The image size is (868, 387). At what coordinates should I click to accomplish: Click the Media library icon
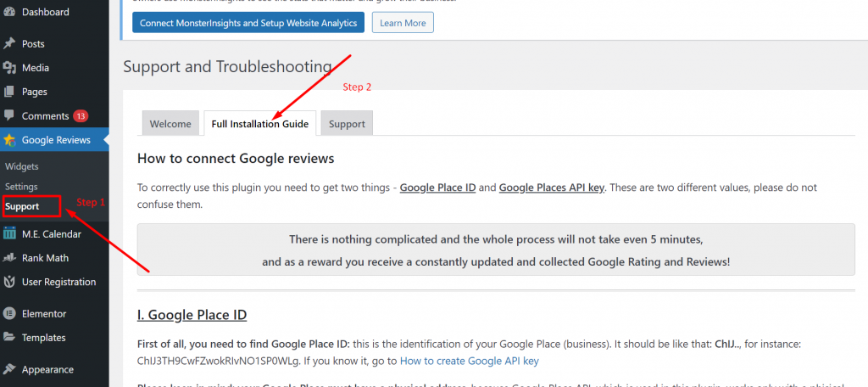point(8,68)
